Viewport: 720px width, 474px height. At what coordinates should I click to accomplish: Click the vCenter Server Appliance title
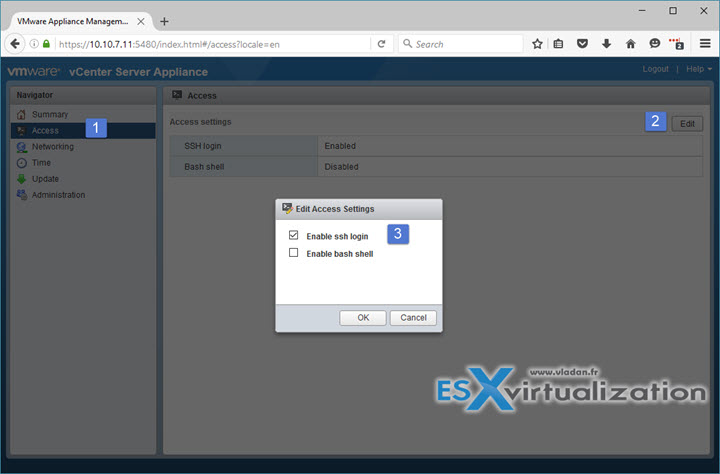tap(138, 72)
